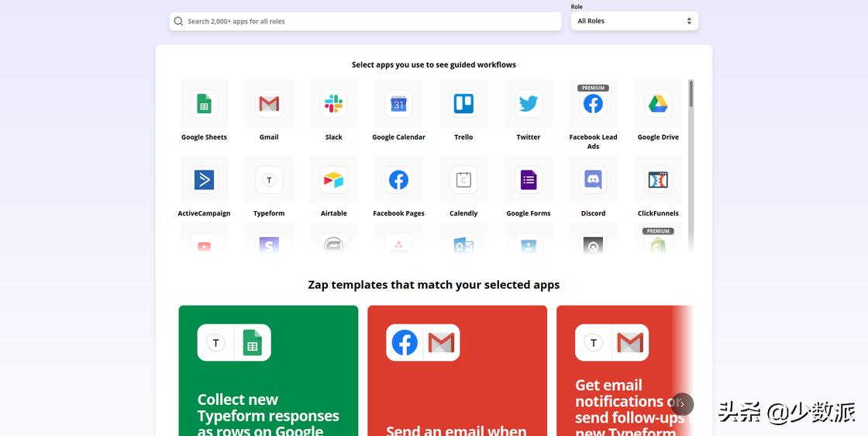Select the Google Calendar app icon
868x436 pixels.
(x=398, y=104)
